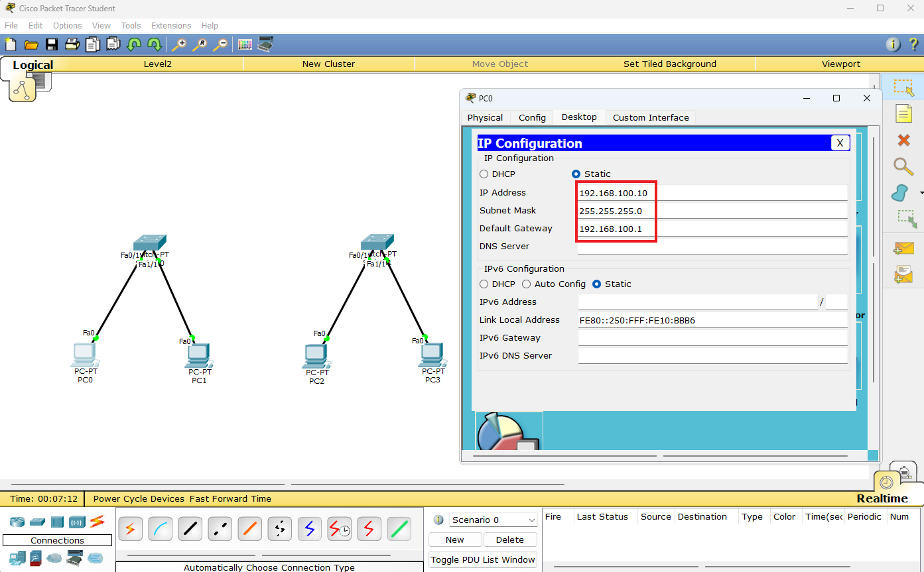Choose the Select tool in right toolbar

click(x=903, y=87)
